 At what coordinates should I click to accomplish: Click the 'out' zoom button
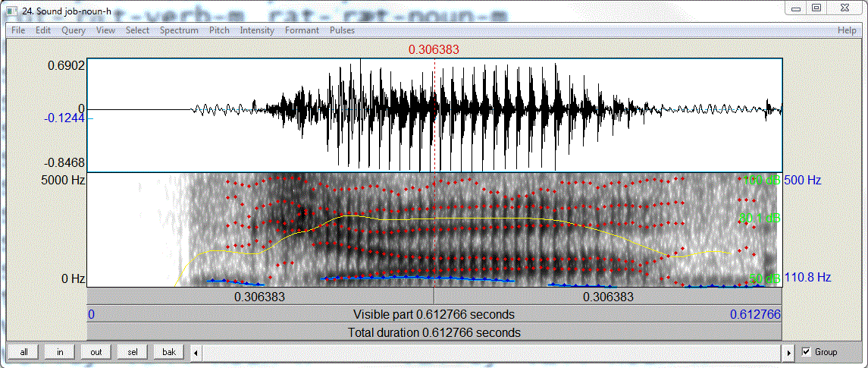coord(96,352)
